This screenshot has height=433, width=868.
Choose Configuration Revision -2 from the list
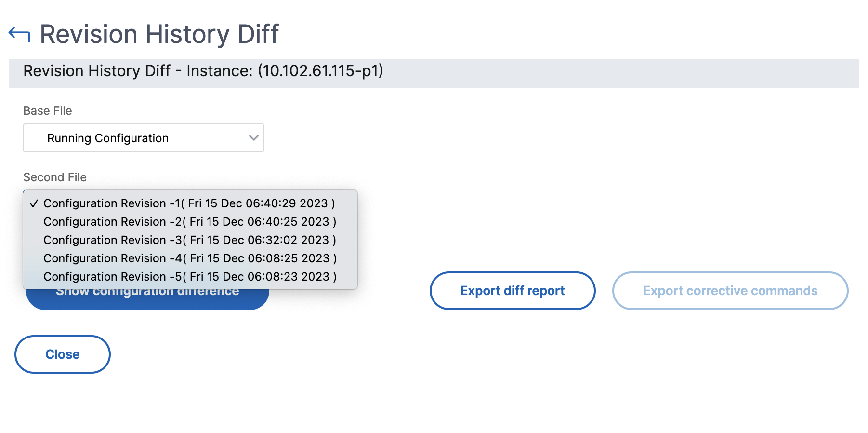pyautogui.click(x=190, y=222)
